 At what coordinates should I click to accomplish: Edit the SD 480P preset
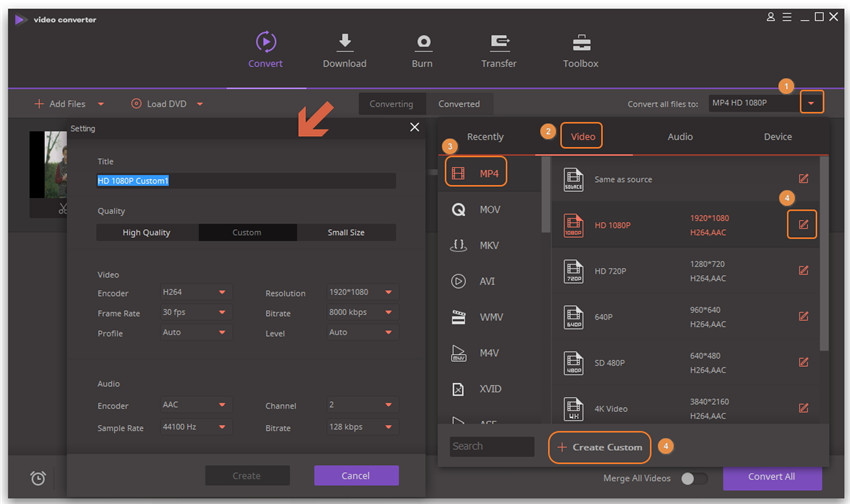point(803,362)
